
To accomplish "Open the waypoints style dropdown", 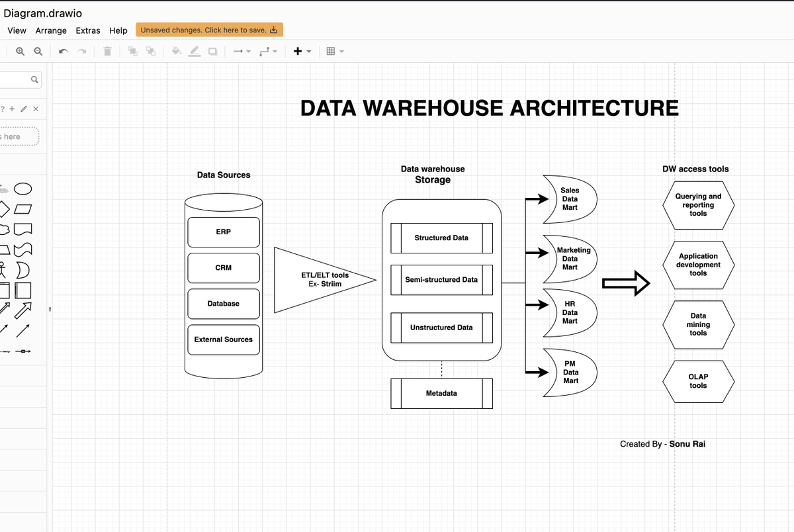I will [x=268, y=51].
